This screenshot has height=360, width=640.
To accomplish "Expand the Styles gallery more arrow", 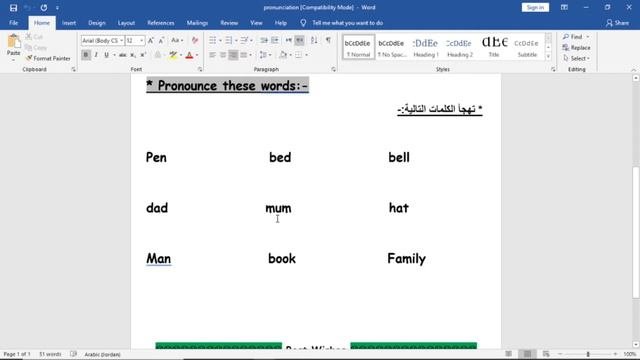I will (x=548, y=57).
